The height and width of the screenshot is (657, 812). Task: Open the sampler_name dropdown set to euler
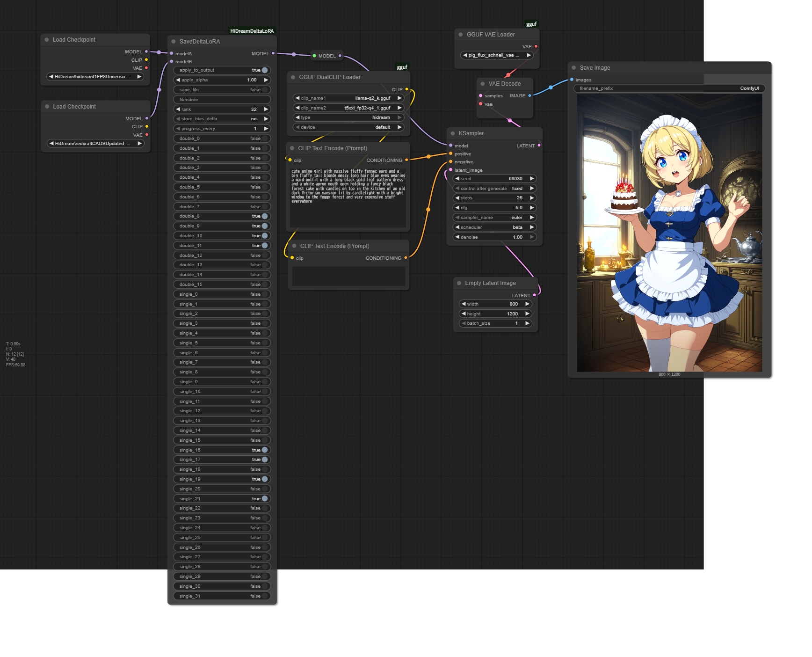(494, 218)
